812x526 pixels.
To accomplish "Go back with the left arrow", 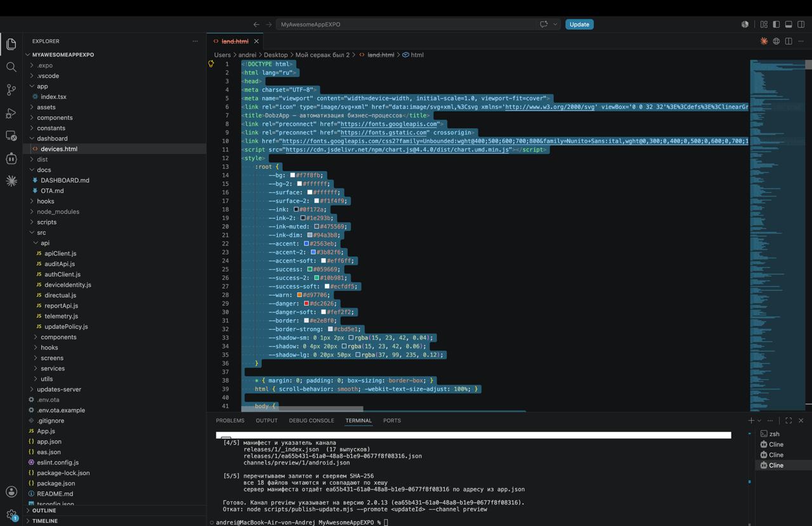I will coord(256,24).
